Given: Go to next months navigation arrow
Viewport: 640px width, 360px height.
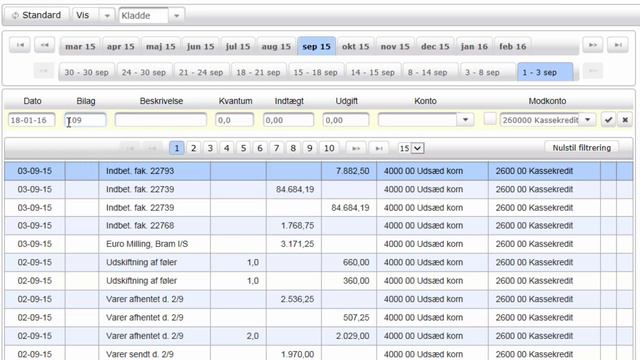Looking at the screenshot, I should 593,45.
